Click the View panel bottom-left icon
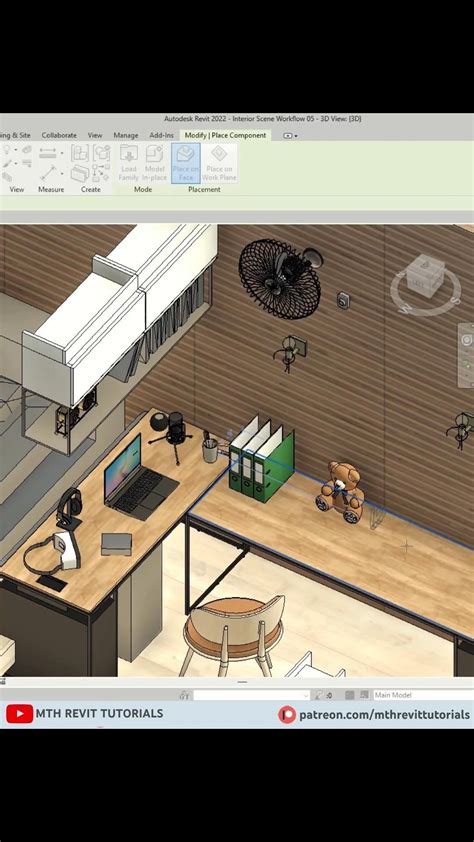Viewport: 474px width, 842px height. click(8, 177)
